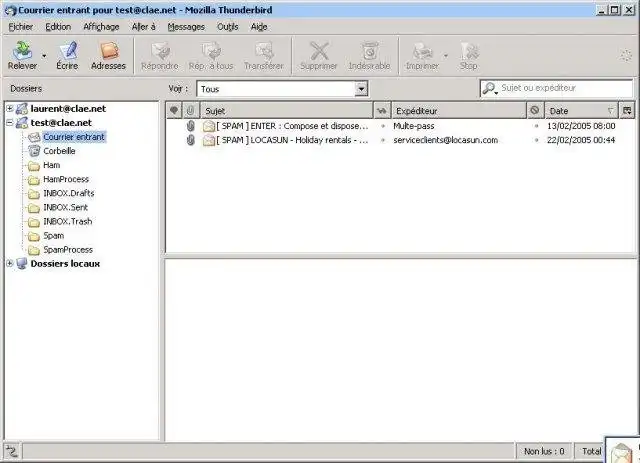Click the date 13/02/2005 08:00
Viewport: 640px width, 463px height.
click(x=581, y=126)
